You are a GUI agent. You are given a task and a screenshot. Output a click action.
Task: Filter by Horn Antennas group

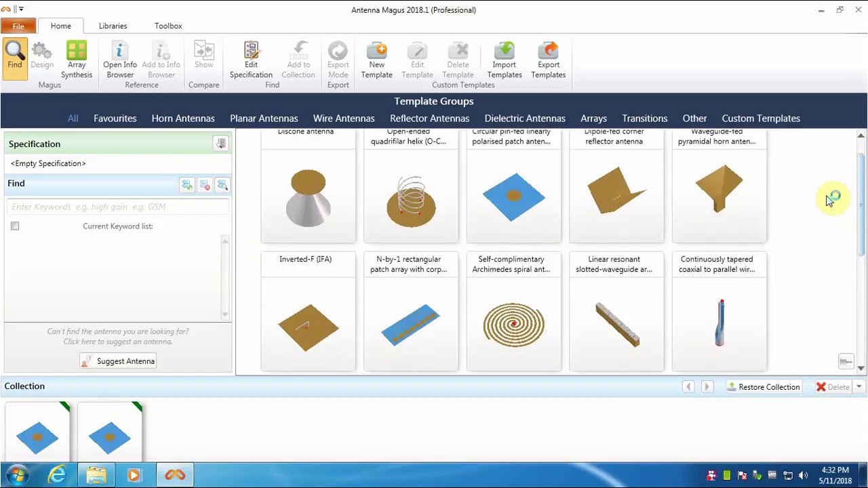183,118
